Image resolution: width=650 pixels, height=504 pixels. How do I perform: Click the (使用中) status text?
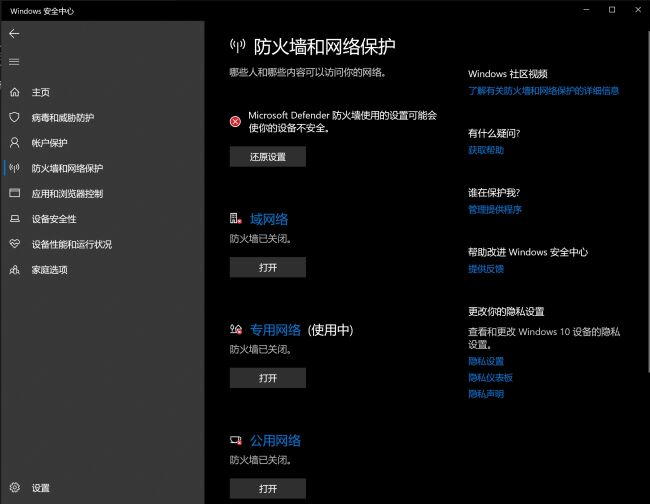click(330, 330)
